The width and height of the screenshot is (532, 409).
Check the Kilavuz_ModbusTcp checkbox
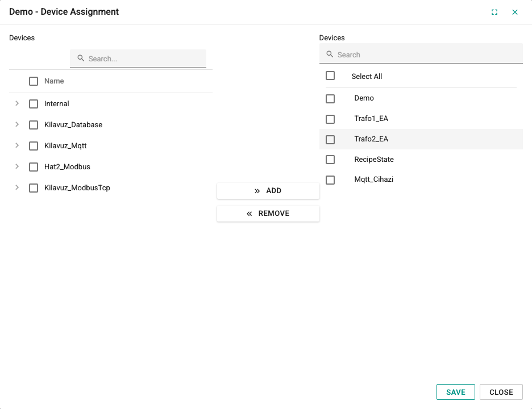pyautogui.click(x=34, y=188)
